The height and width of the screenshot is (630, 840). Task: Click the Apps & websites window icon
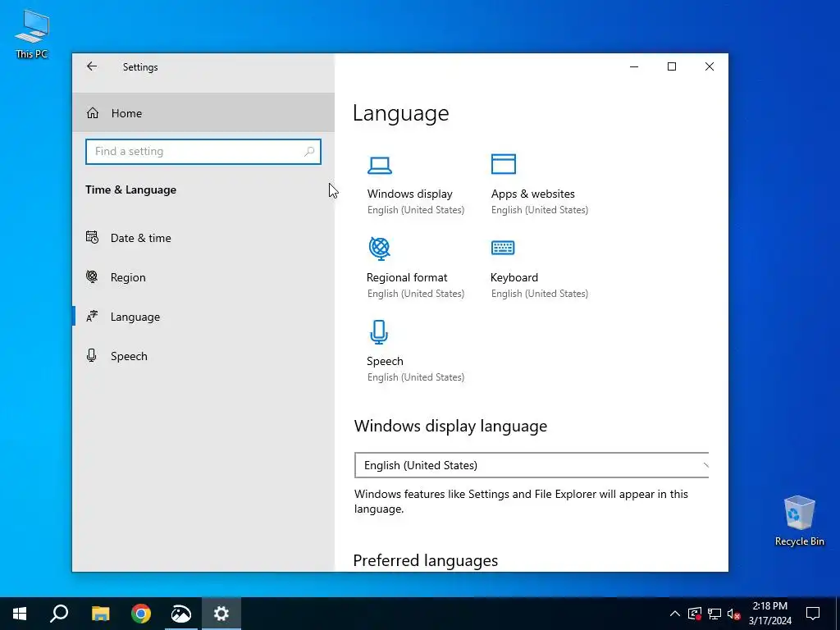[x=504, y=164]
